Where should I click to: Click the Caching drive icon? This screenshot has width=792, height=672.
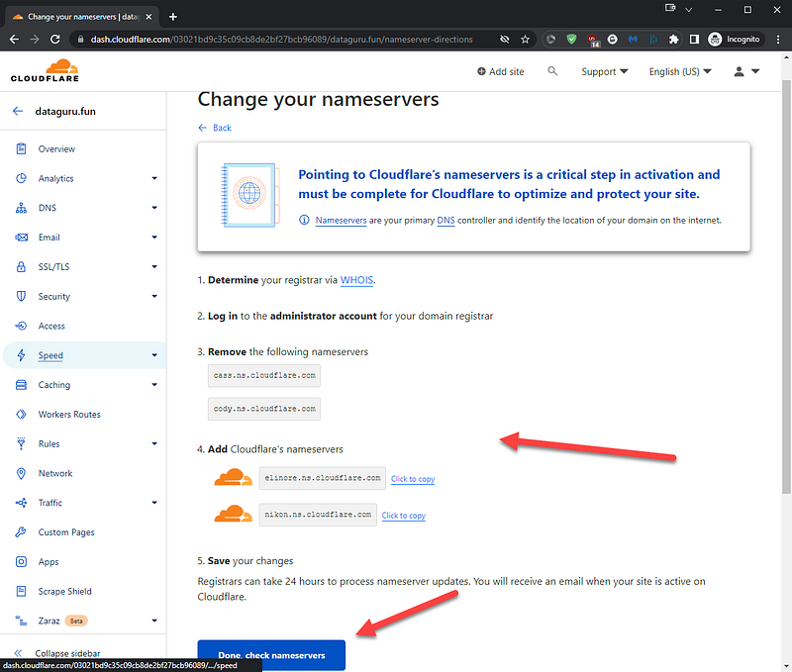(x=21, y=385)
